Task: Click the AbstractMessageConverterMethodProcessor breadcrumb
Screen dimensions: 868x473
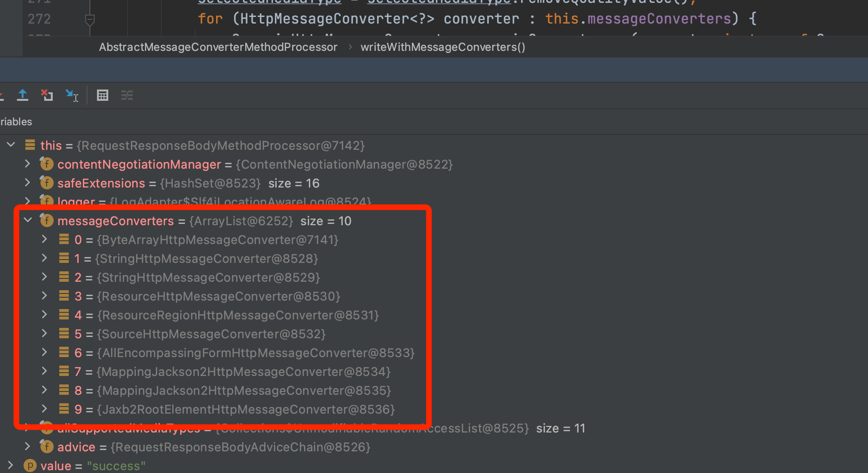Action: click(218, 47)
